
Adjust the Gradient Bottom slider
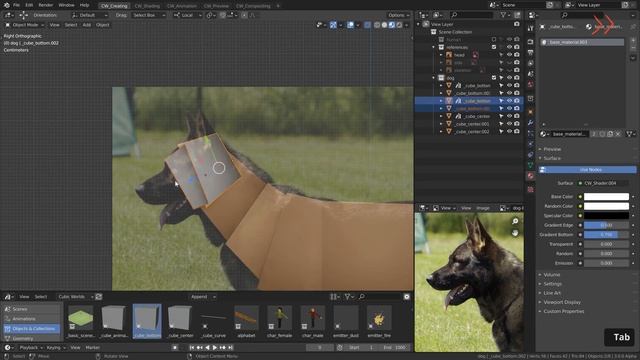(606, 235)
